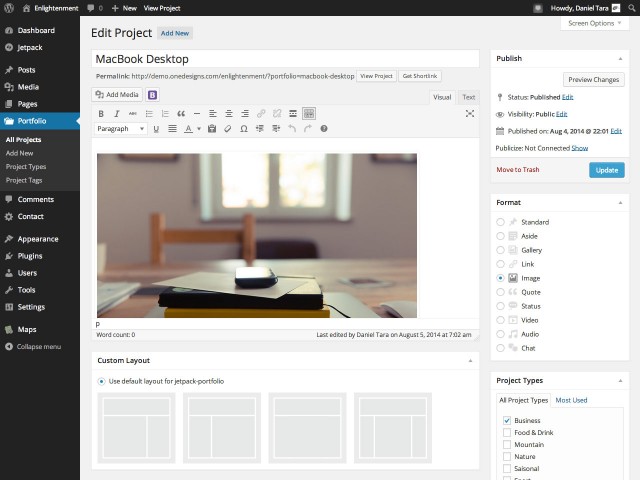Screen dimensions: 640x480
Task: Insert or edit a link
Action: tap(261, 114)
